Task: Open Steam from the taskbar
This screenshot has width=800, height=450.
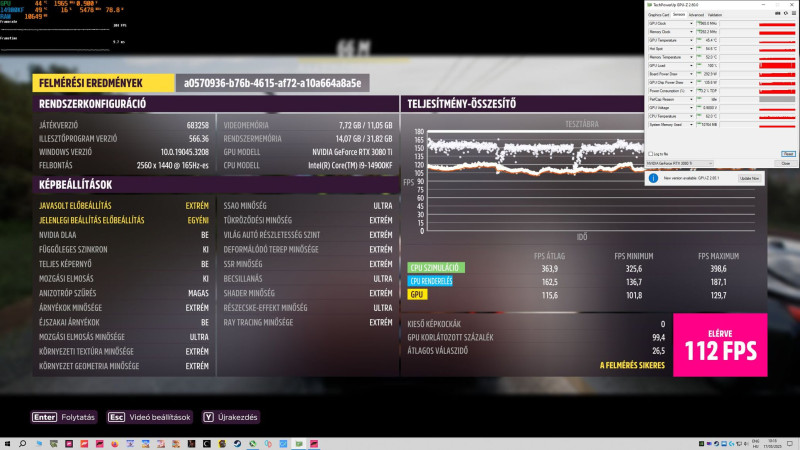Action: click(237, 444)
